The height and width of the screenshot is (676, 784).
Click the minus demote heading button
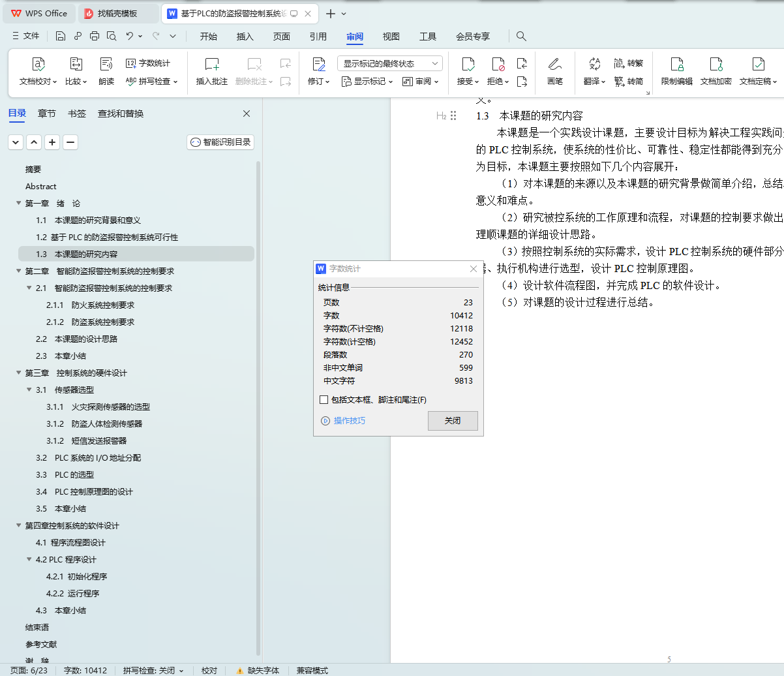[70, 142]
